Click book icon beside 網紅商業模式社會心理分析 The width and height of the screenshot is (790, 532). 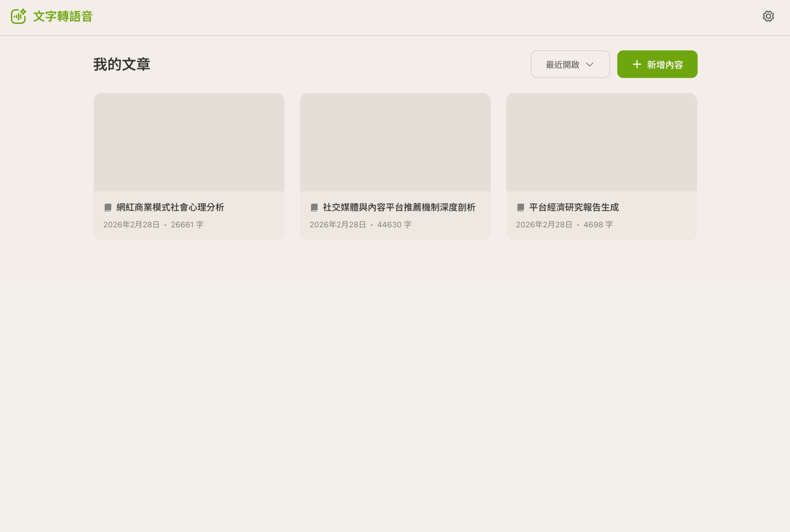[x=108, y=207]
